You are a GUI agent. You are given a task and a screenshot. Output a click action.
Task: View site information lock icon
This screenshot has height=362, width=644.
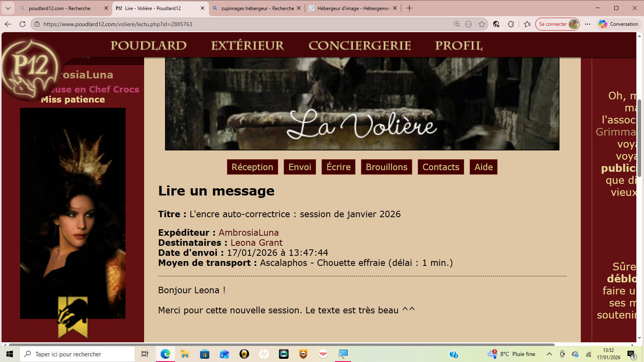[37, 24]
